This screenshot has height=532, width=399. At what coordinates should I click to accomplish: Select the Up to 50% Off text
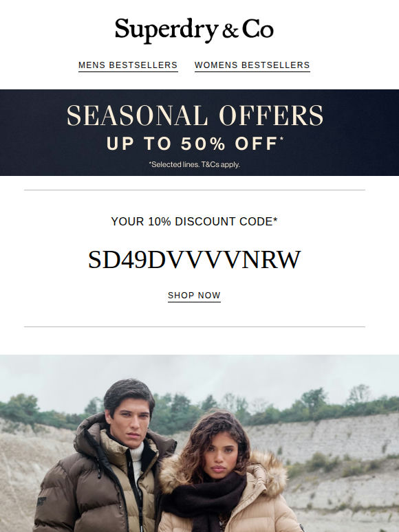[195, 144]
